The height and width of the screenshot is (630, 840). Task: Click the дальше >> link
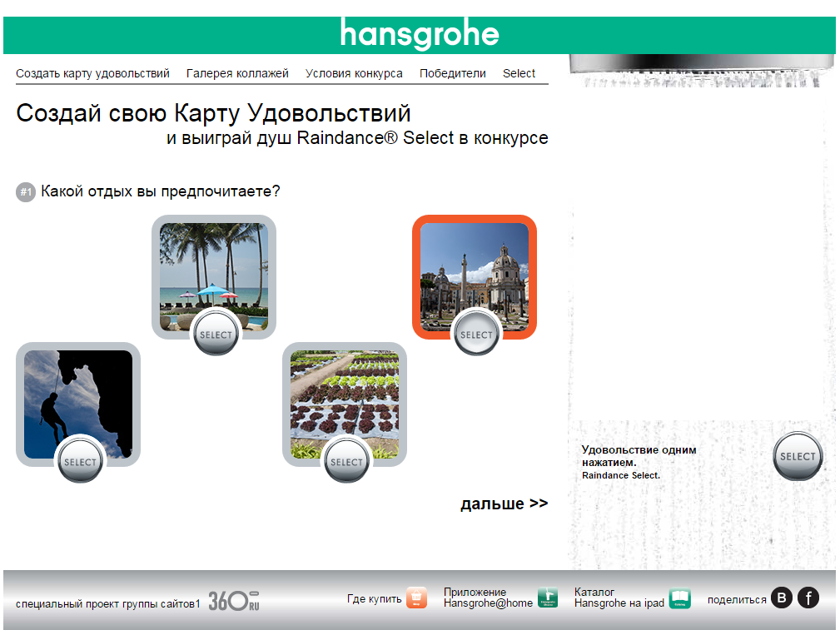click(504, 503)
